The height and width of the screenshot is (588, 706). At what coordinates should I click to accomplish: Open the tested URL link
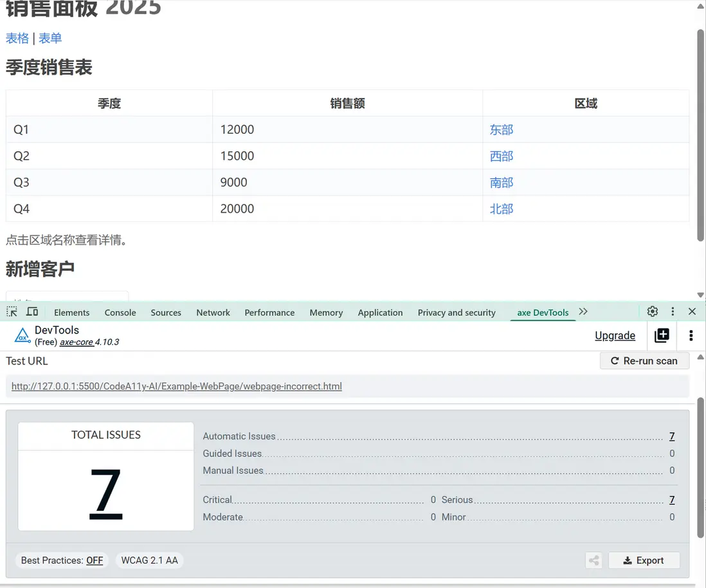(x=176, y=386)
